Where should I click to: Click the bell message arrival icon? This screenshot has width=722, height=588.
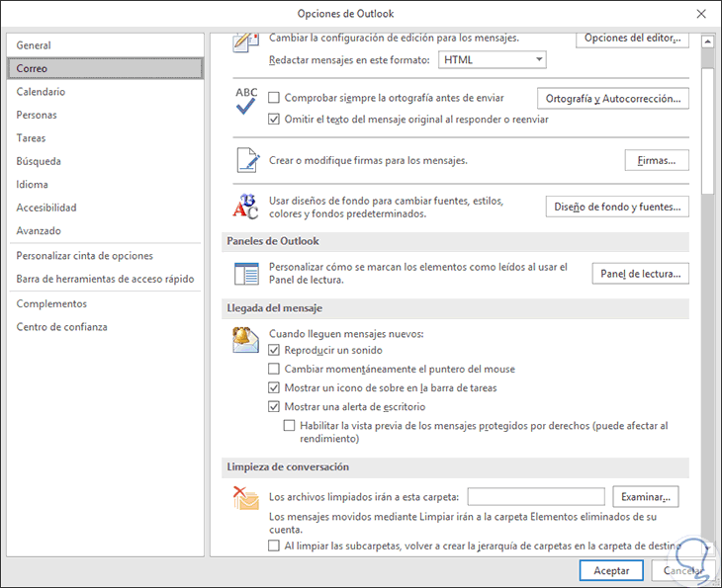[x=245, y=340]
